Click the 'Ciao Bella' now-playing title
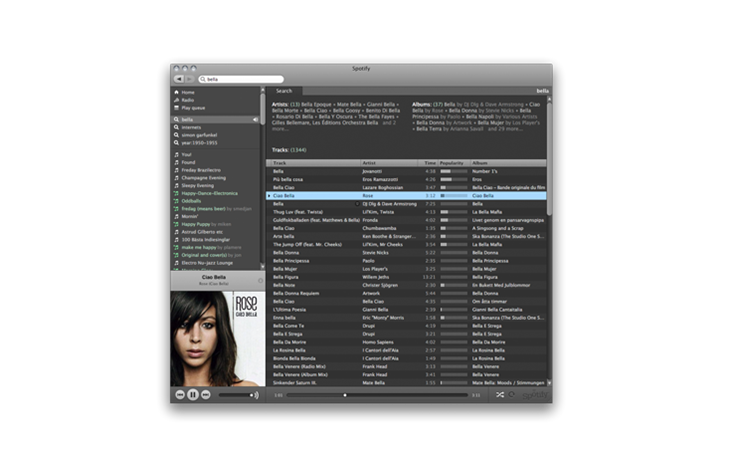The height and width of the screenshot is (458, 736). pos(214,277)
